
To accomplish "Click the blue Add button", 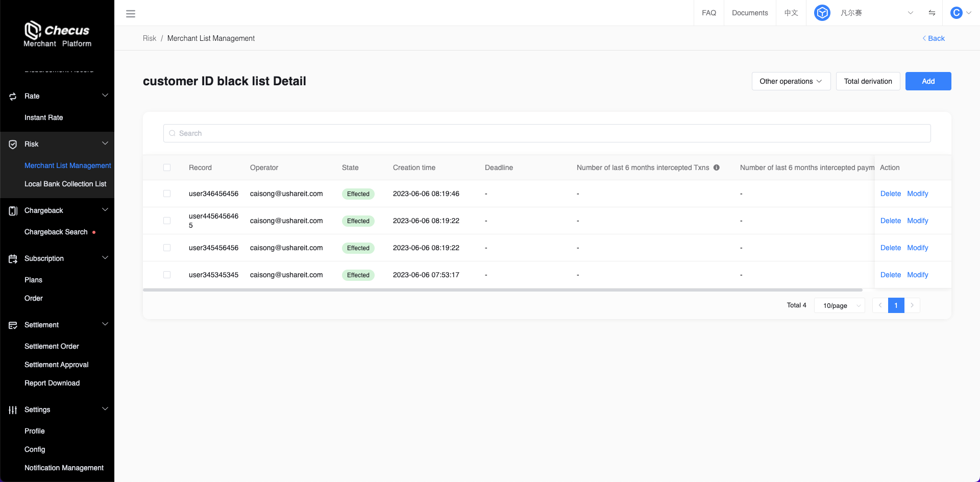I will 928,81.
